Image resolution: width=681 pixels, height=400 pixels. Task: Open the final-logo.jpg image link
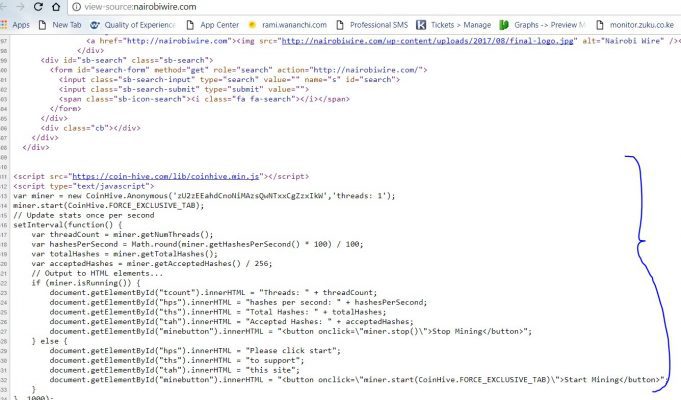click(427, 41)
